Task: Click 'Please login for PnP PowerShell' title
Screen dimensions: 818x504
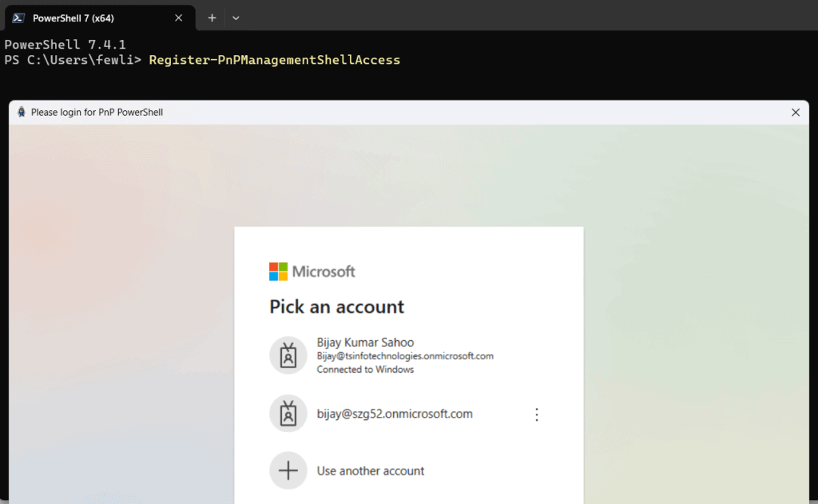Action: [x=97, y=112]
